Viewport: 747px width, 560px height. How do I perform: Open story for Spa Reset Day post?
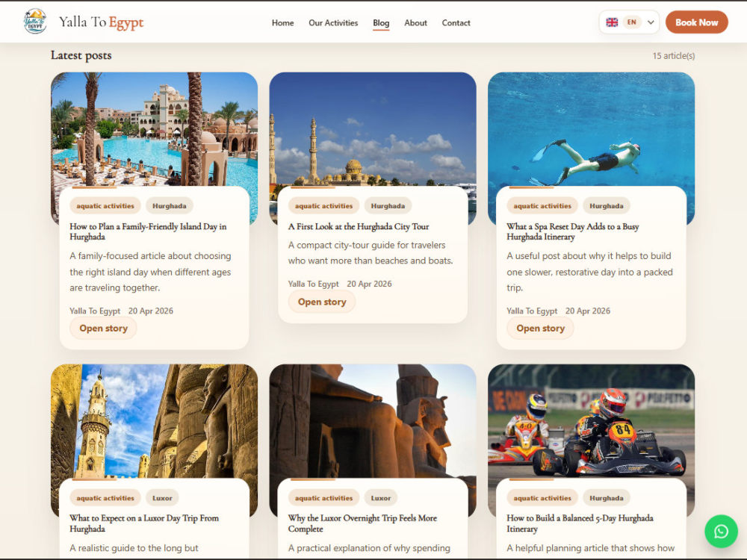pyautogui.click(x=540, y=329)
